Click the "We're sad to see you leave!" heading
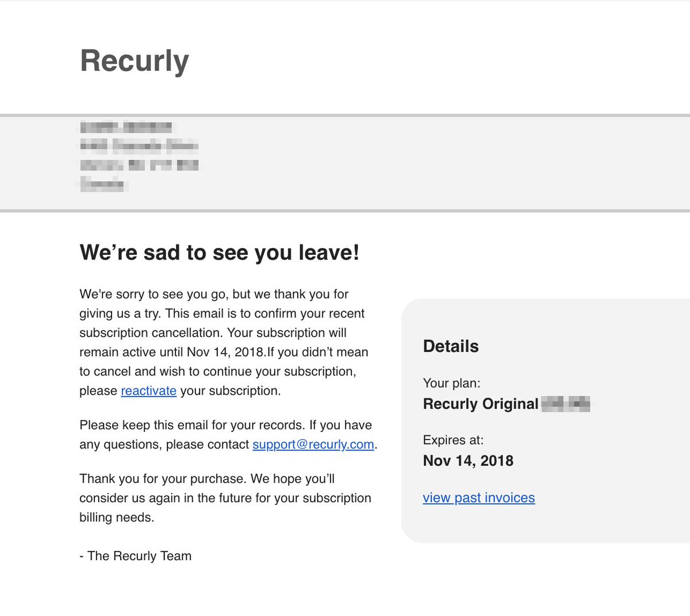The width and height of the screenshot is (690, 616). [x=219, y=253]
